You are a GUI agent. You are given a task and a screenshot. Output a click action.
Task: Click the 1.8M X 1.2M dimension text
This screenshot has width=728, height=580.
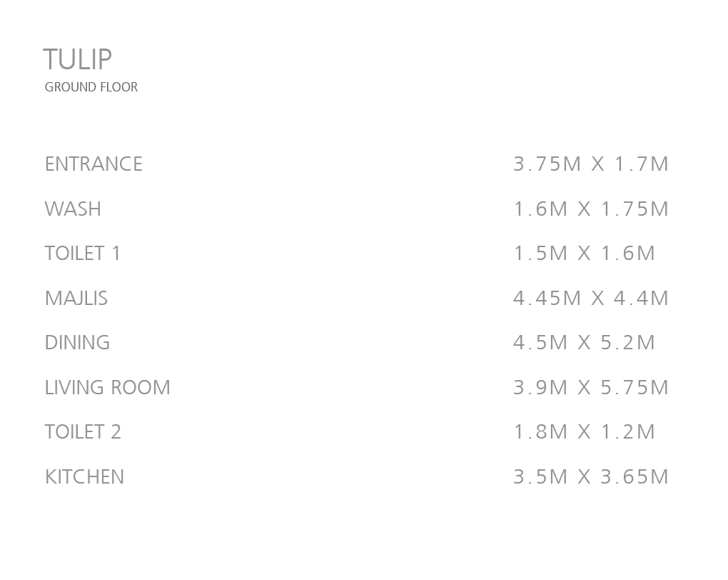click(x=584, y=432)
